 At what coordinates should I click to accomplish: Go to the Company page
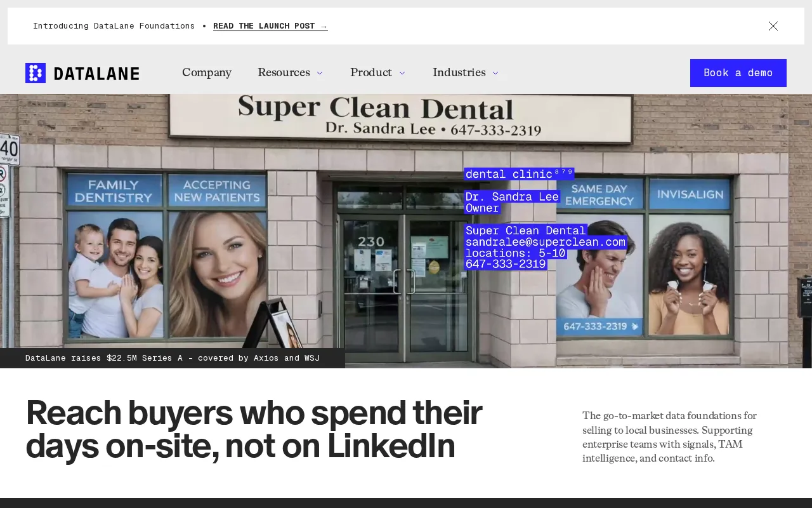point(207,72)
